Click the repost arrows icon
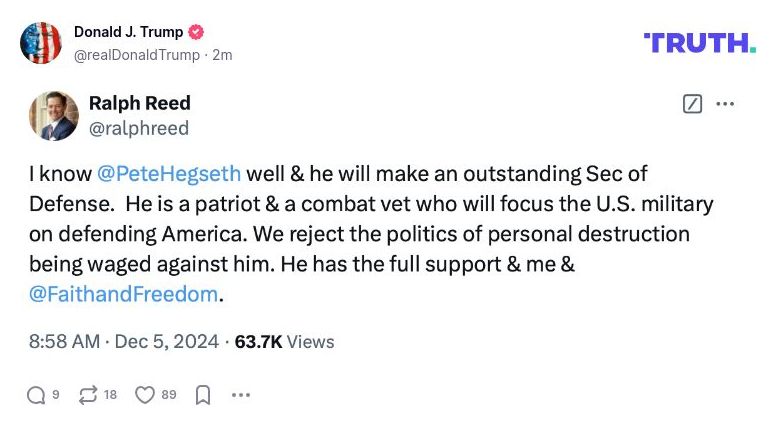 (88, 395)
